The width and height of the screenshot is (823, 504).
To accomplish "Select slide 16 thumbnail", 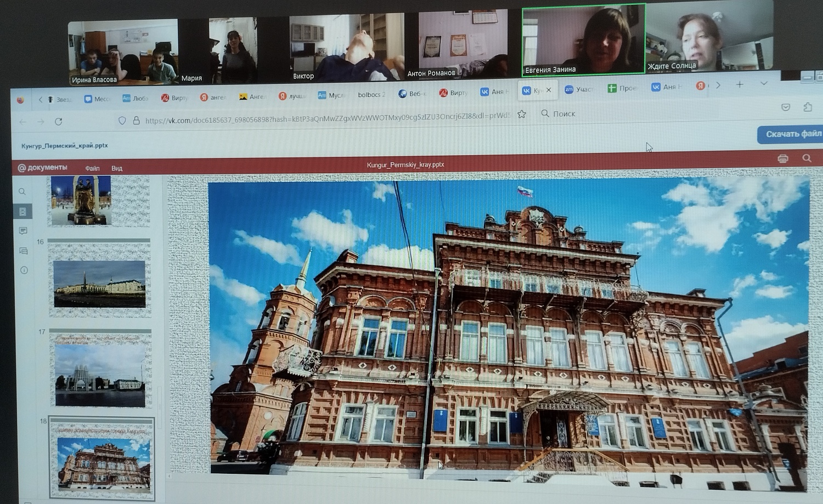I will (99, 280).
